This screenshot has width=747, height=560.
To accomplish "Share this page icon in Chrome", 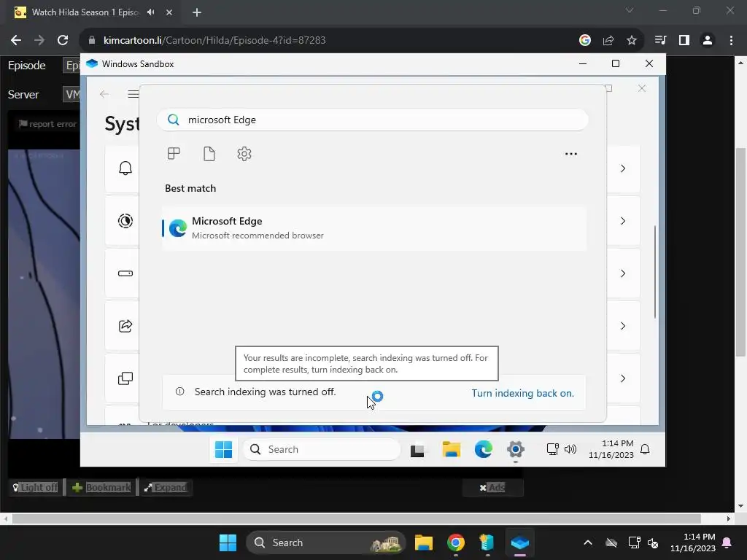I will tap(608, 41).
